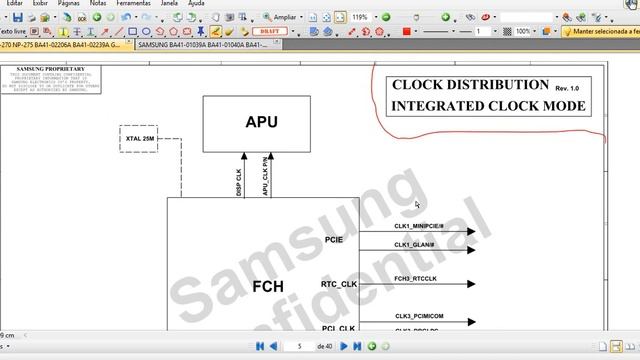Expand the DRAFT stamp dropdown arrow
Screen dimensions: 640x360
click(x=293, y=31)
